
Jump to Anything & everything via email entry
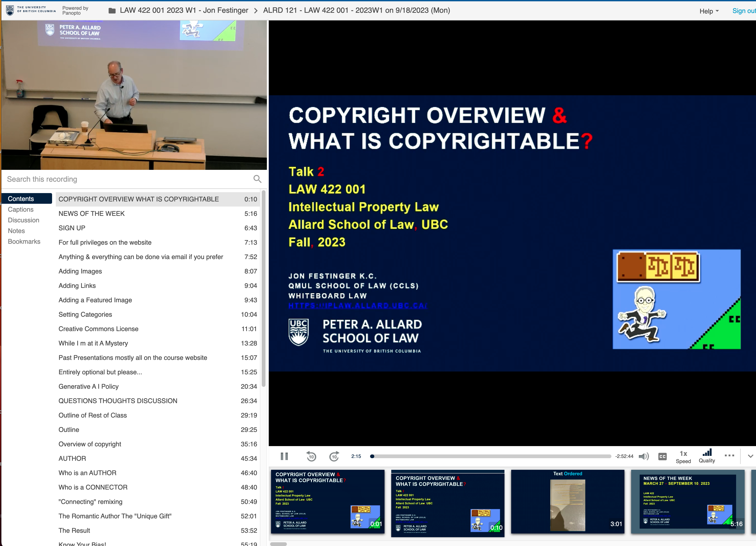158,257
